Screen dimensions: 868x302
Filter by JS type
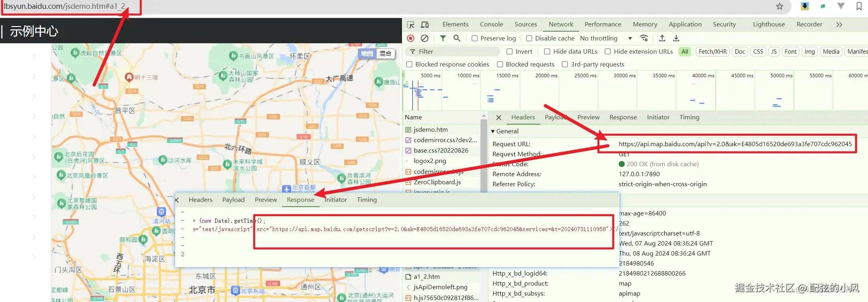[774, 51]
